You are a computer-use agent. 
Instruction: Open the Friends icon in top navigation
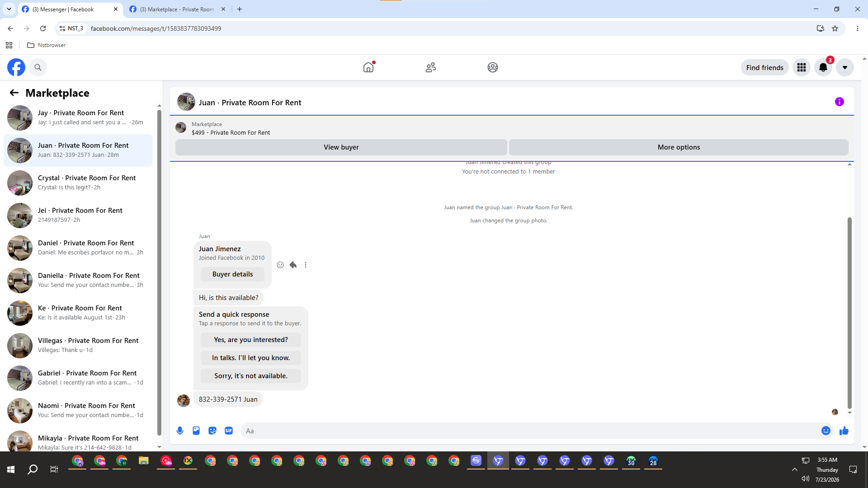(x=431, y=67)
